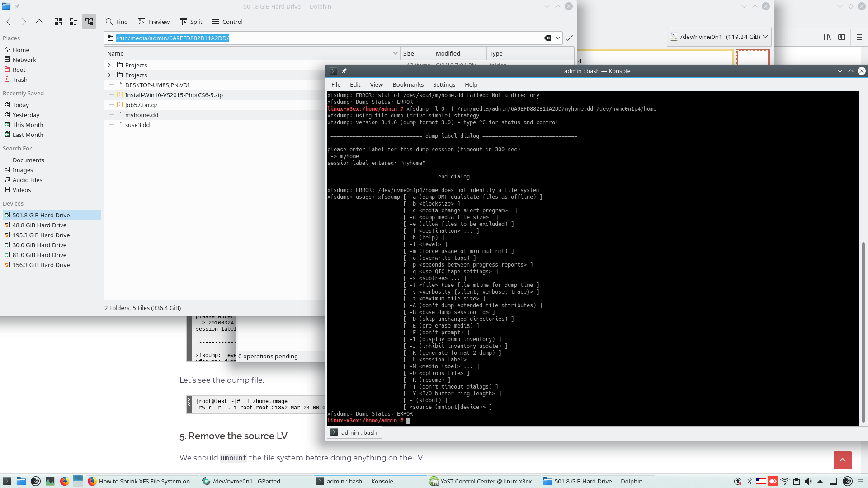
Task: Clear the location bar text
Action: [547, 38]
